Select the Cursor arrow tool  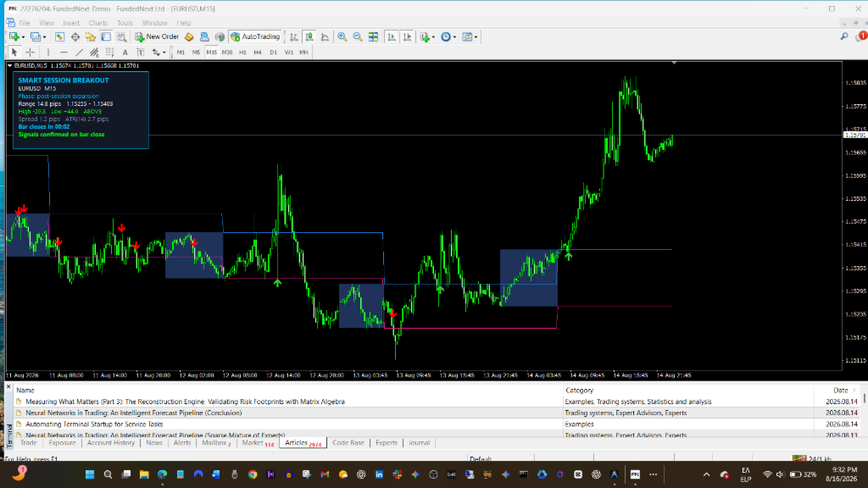coord(14,52)
